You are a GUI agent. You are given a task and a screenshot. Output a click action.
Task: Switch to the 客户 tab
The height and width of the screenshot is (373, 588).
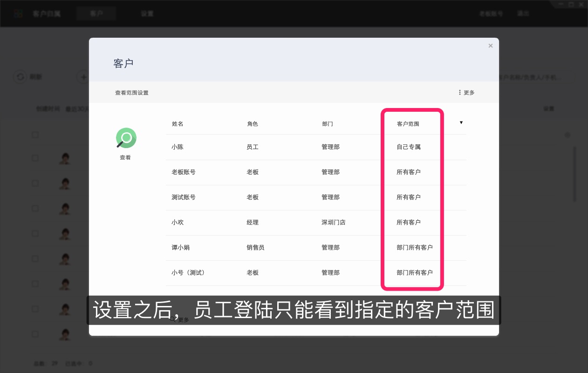click(96, 13)
